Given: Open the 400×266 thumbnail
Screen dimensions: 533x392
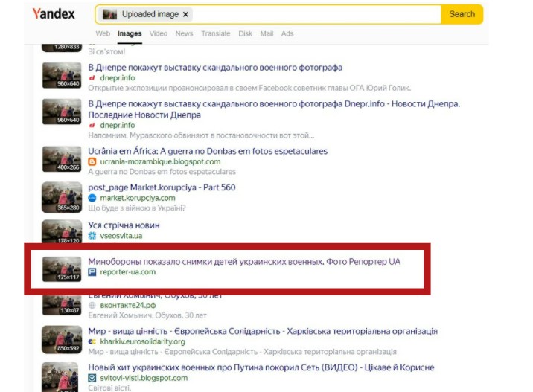Looking at the screenshot, I should [x=62, y=159].
